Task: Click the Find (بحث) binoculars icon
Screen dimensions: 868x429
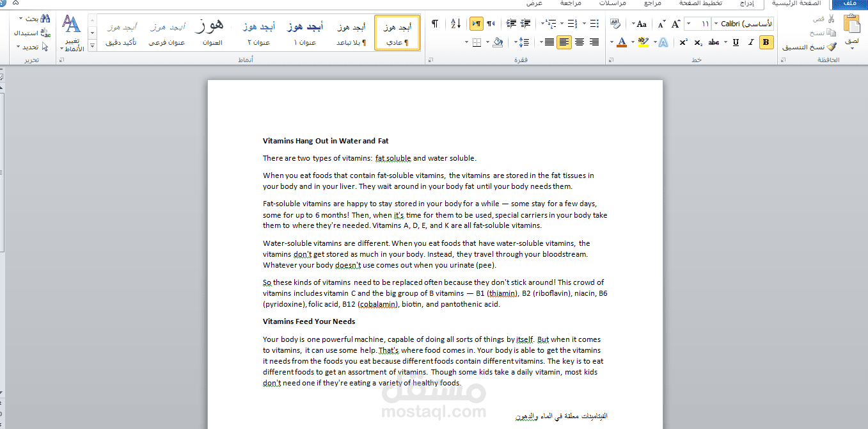Action: click(x=45, y=19)
